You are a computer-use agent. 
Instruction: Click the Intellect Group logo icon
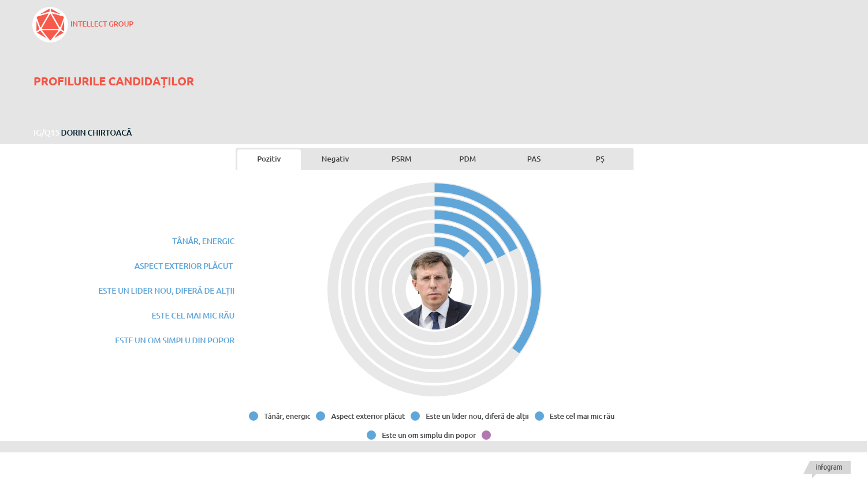pyautogui.click(x=50, y=25)
